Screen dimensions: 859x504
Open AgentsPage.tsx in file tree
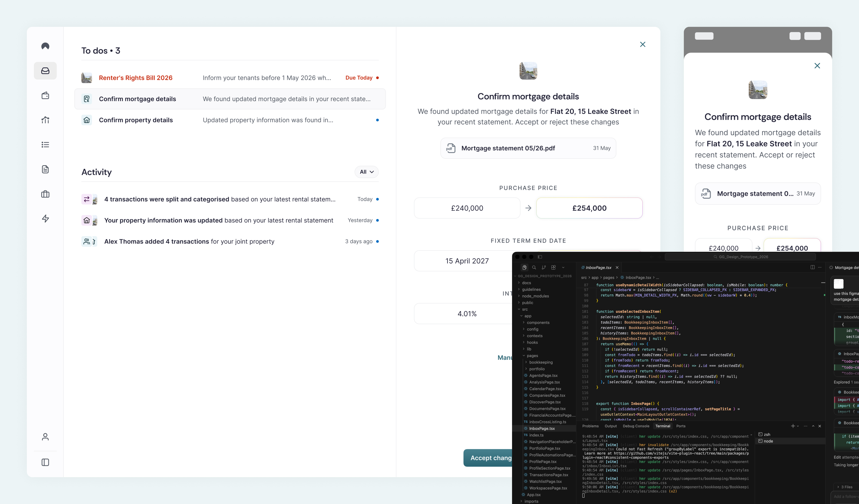pos(544,375)
